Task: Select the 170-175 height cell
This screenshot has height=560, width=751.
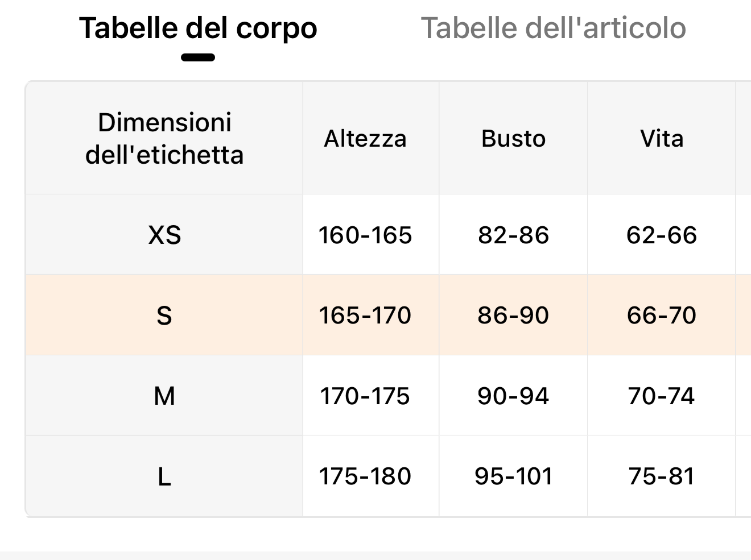Action: coord(365,396)
